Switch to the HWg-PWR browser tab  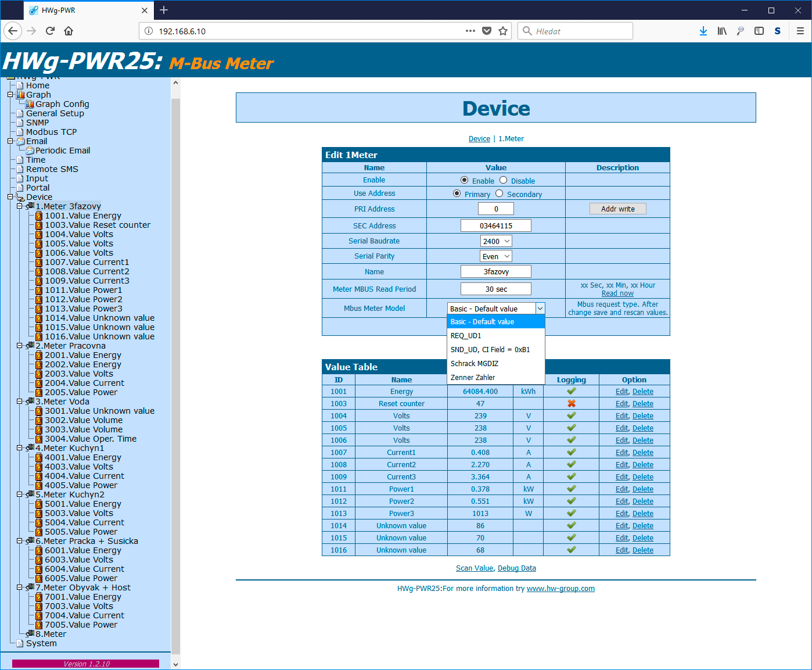[x=87, y=10]
